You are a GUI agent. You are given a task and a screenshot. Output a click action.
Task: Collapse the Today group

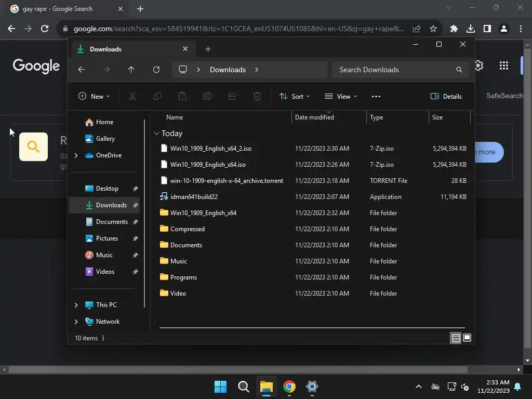click(156, 134)
